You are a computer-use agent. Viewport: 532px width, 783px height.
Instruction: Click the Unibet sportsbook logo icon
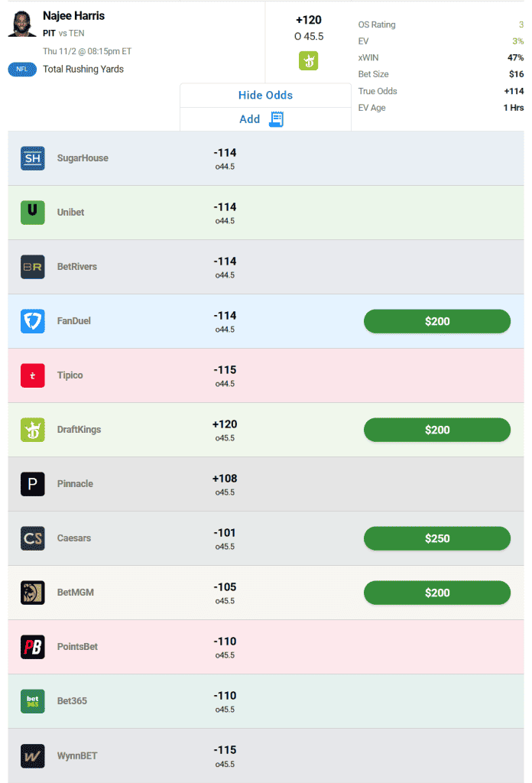tap(33, 213)
